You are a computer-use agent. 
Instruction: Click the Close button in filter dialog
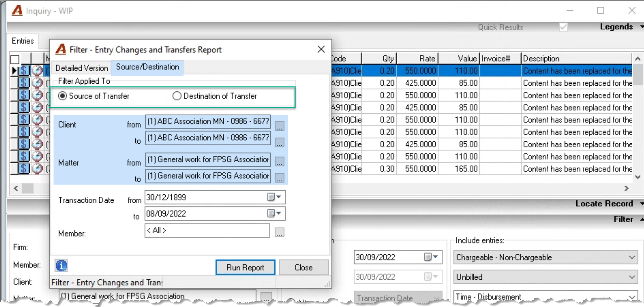click(x=304, y=267)
